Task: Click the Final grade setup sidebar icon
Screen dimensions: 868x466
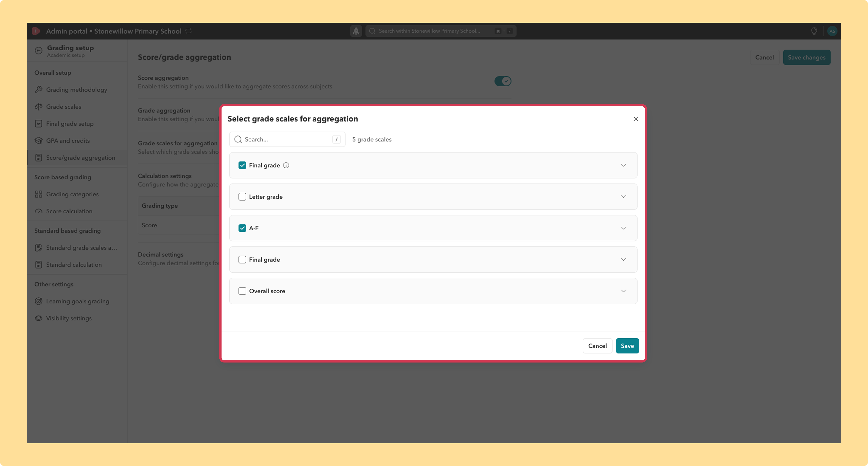Action: [39, 124]
